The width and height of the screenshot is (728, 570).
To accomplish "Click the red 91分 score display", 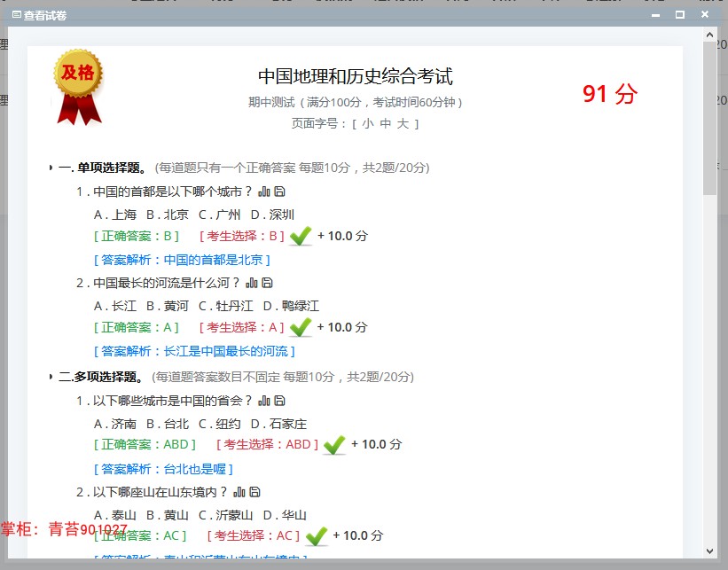I will click(608, 91).
